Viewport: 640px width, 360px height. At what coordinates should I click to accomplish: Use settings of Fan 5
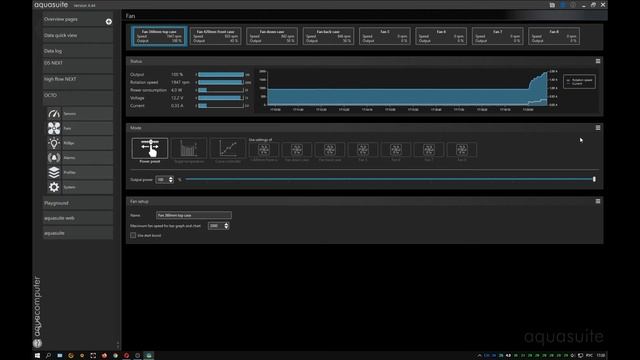click(363, 150)
